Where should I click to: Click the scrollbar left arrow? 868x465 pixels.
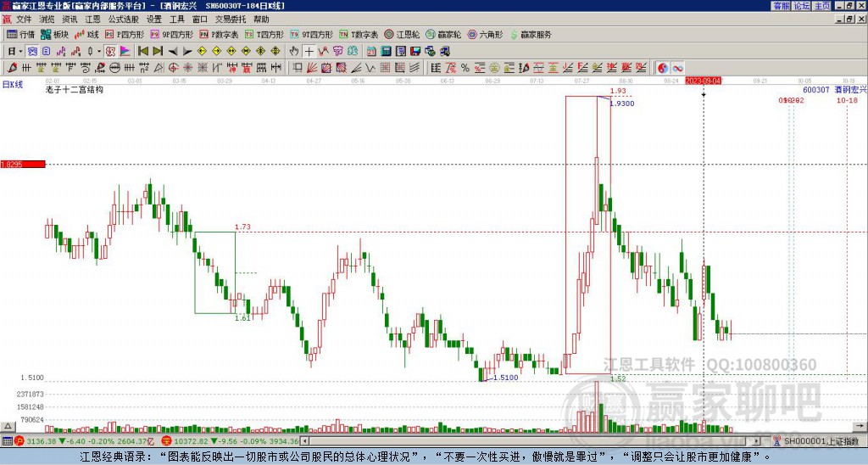coord(304,441)
